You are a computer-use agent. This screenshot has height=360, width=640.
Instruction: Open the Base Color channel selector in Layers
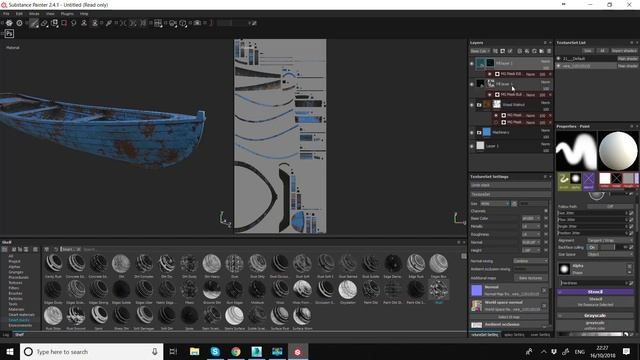click(x=480, y=51)
